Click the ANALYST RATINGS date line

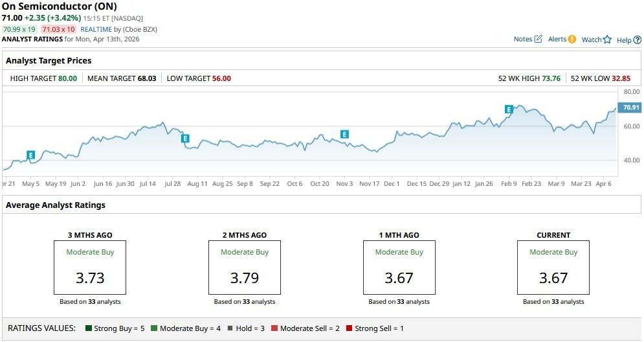tap(71, 39)
